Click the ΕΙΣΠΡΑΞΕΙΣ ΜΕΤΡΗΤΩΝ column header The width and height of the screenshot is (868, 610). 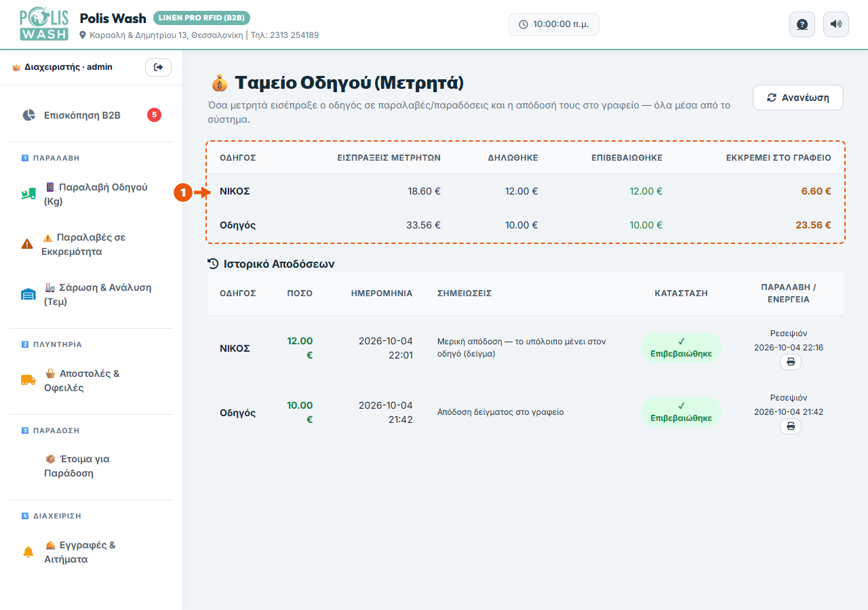(389, 158)
